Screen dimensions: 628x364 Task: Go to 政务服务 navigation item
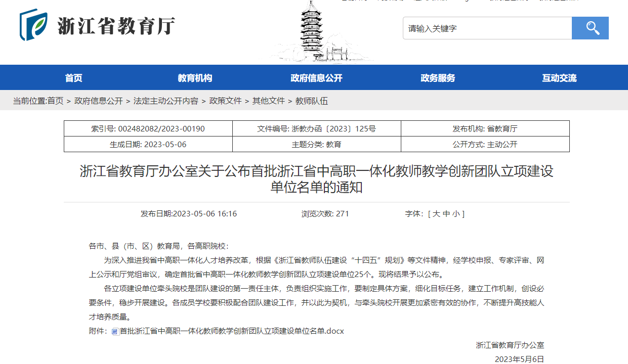[x=438, y=78]
